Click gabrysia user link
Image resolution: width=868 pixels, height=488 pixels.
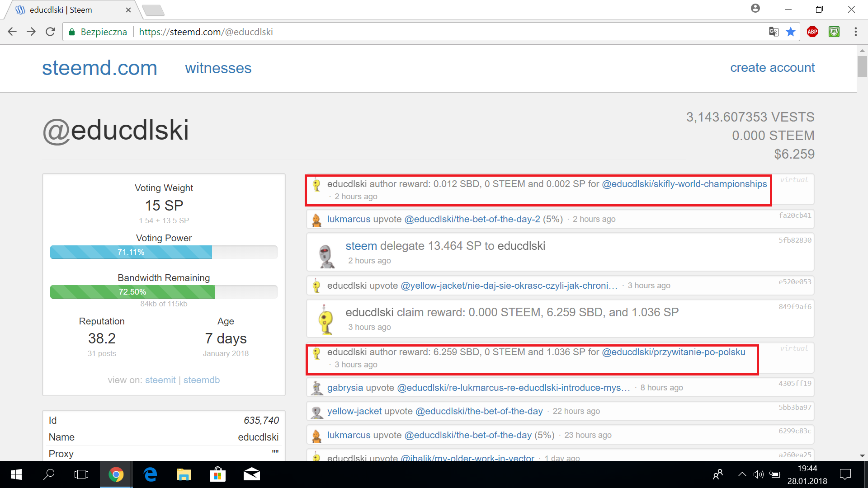click(x=345, y=388)
